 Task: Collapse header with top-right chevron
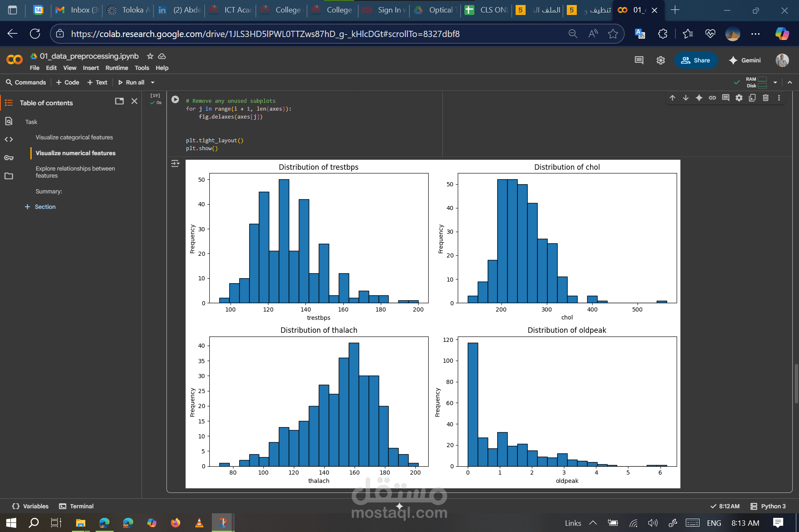pyautogui.click(x=789, y=82)
